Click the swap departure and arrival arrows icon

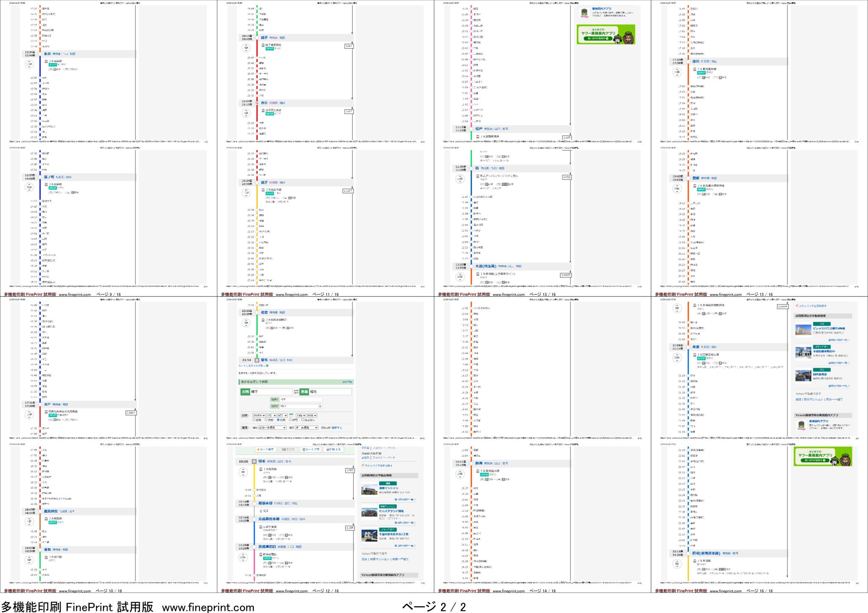296,392
